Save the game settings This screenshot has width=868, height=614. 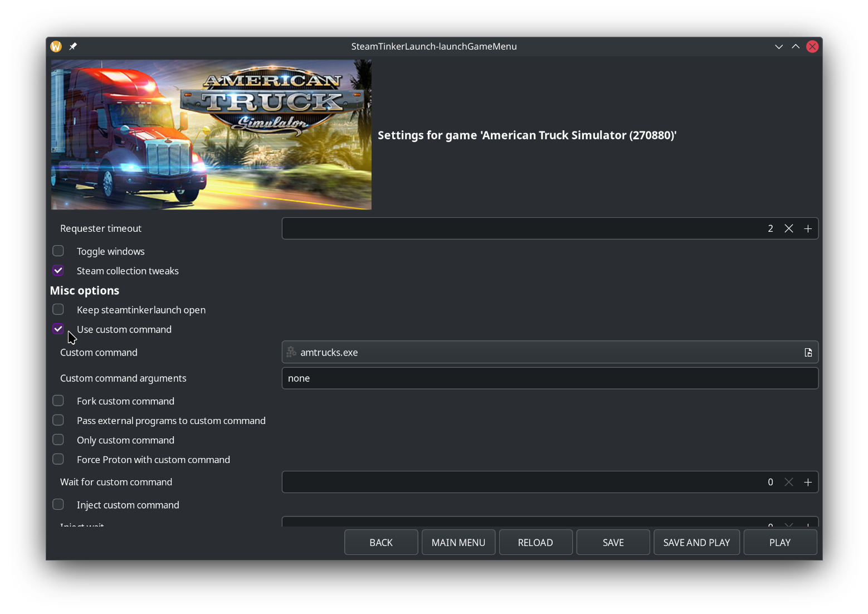613,542
